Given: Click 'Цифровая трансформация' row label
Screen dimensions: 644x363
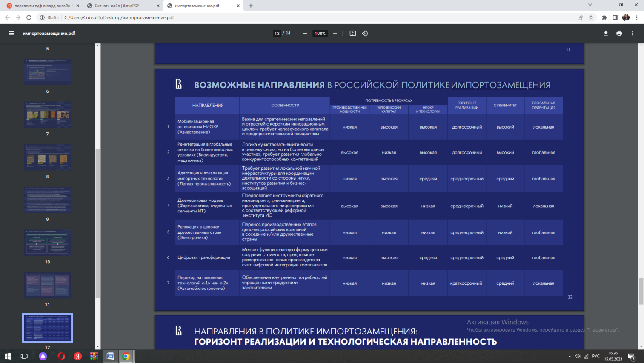Looking at the screenshot, I should pyautogui.click(x=204, y=257).
